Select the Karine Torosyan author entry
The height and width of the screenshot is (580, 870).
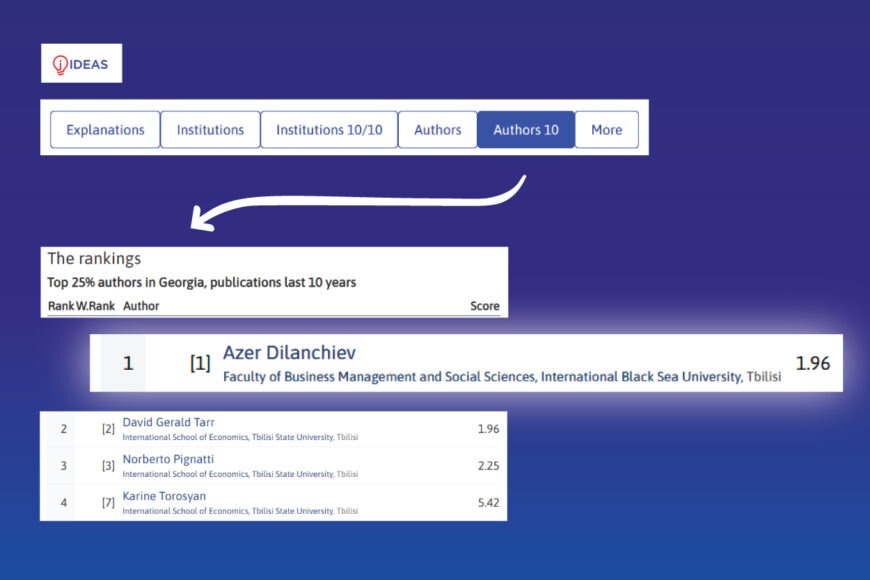(x=162, y=496)
